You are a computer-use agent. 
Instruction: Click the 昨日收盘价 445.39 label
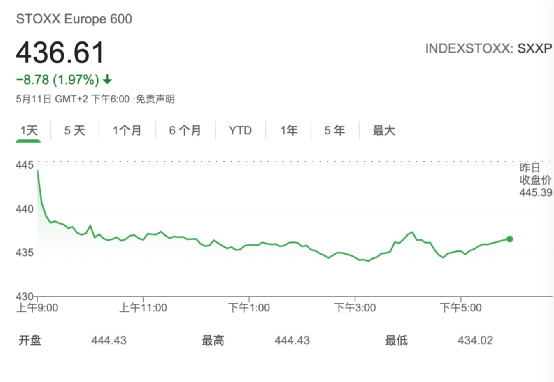[x=536, y=180]
